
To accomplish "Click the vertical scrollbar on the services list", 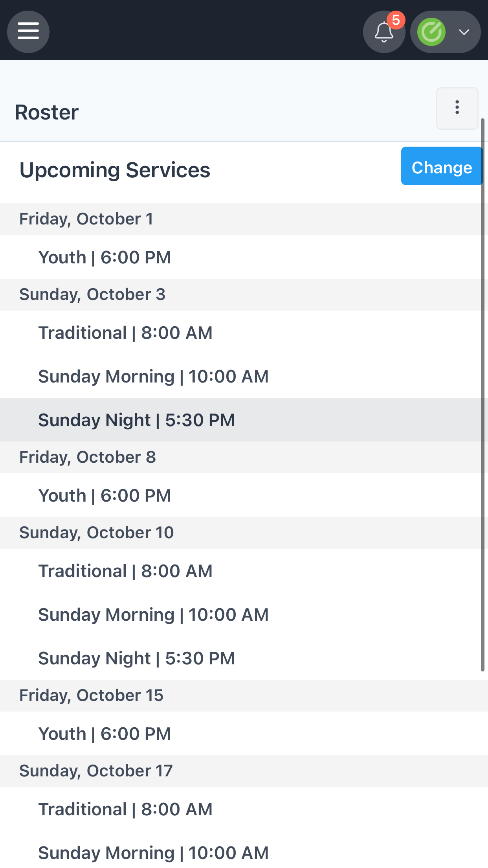I will (483, 394).
